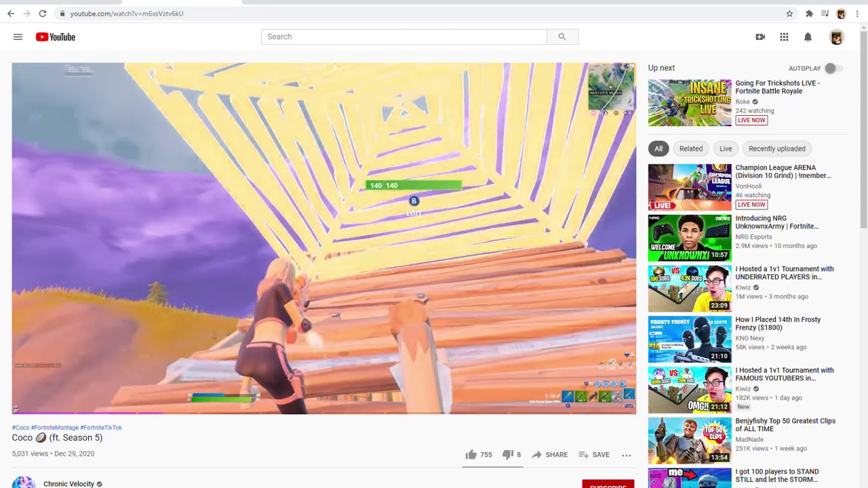Screen dimensions: 868x488
Task: Click the VonHooli channel name
Action: 748,186
